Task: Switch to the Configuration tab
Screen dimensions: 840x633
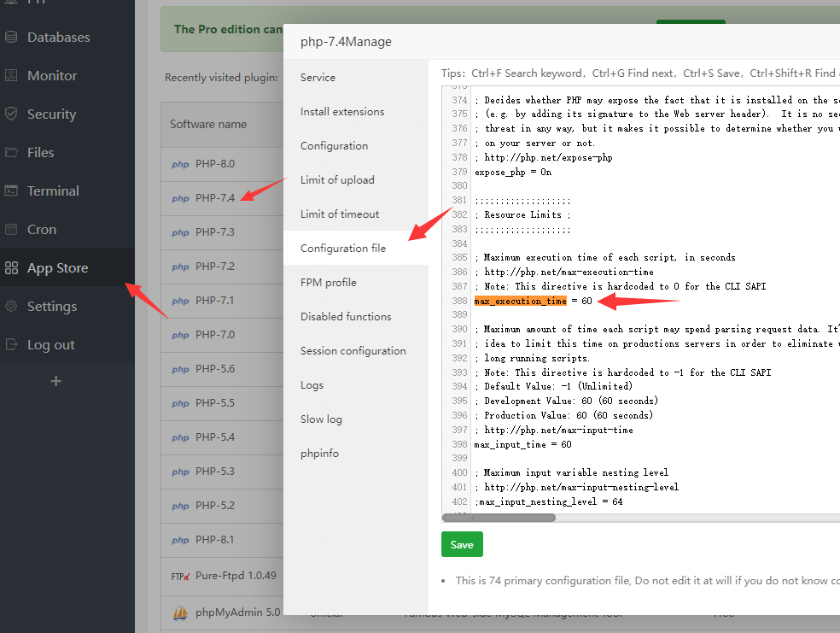Action: coord(356,146)
